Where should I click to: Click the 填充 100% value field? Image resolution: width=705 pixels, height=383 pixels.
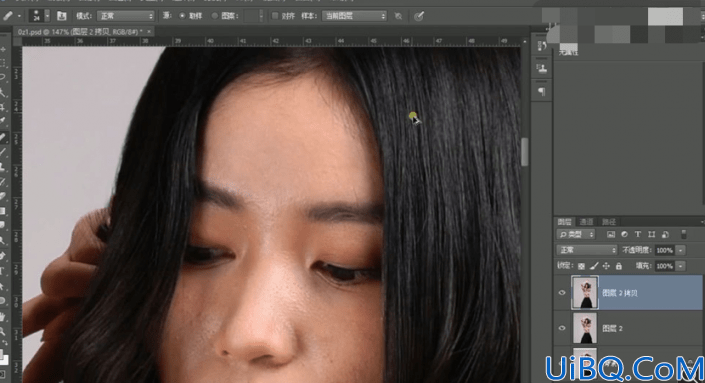tap(665, 266)
